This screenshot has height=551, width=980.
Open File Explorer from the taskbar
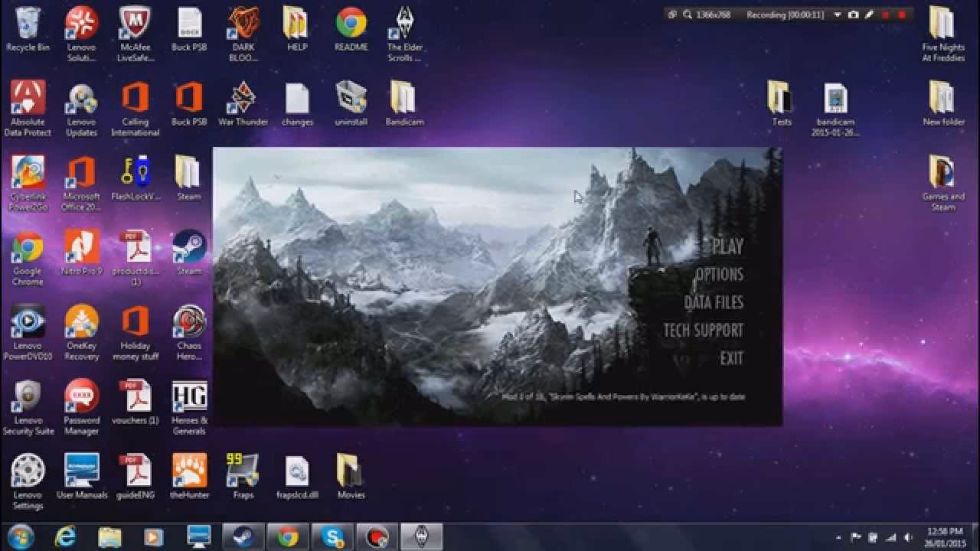(109, 536)
